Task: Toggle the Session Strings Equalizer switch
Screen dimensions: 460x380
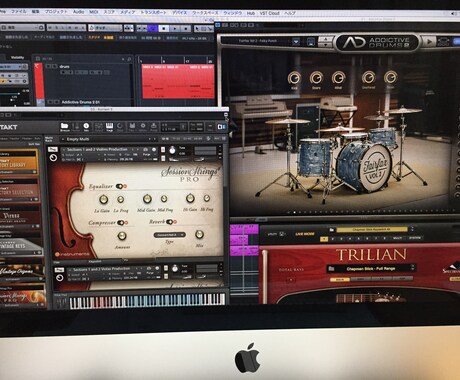Action: (x=121, y=186)
